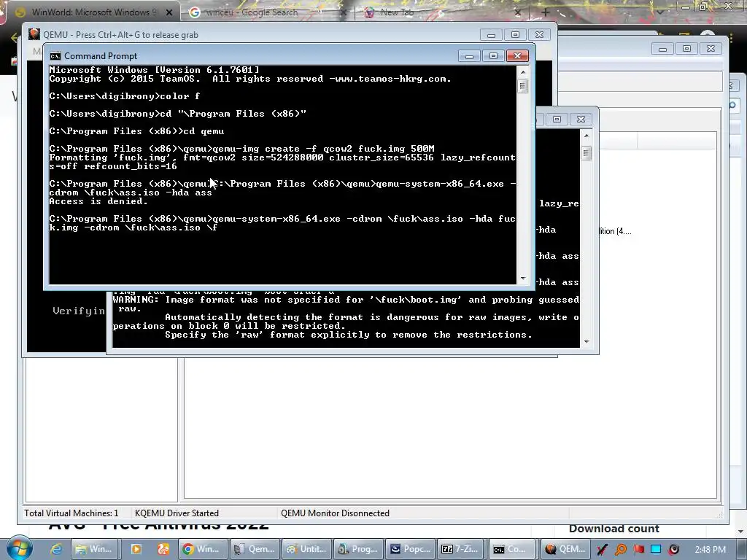The width and height of the screenshot is (747, 560).
Task: Switch to the Popcorn taskbar item
Action: tap(410, 549)
